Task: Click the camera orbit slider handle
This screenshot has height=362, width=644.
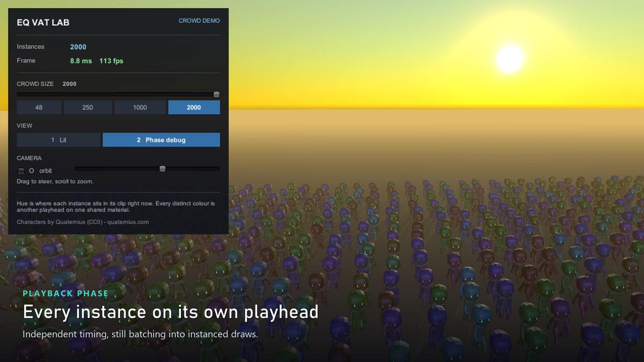Action: coord(163,168)
